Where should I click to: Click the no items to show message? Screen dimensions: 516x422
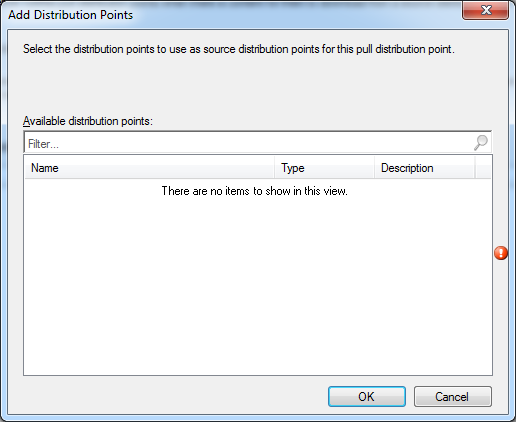pos(254,191)
